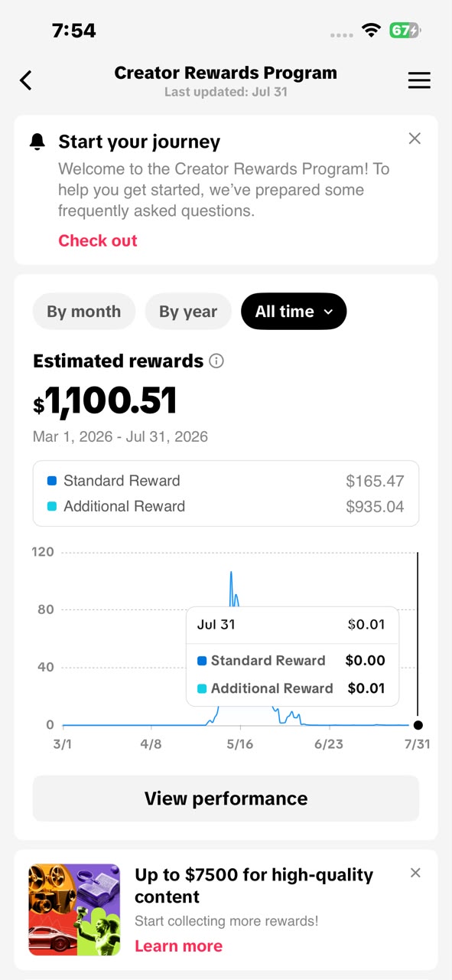This screenshot has width=452, height=980.
Task: Tap the high-quality content promo thumbnail
Action: [x=74, y=910]
